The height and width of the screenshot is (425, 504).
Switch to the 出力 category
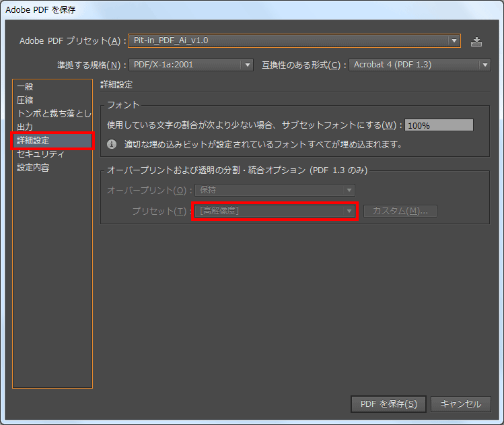coord(25,127)
